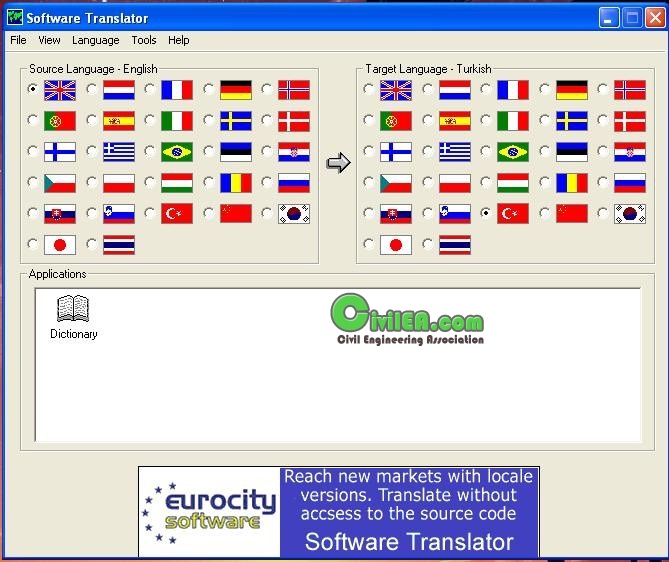Screen dimensions: 669x562
Task: Click the Brazilian flag in Source Language
Action: coord(177,152)
